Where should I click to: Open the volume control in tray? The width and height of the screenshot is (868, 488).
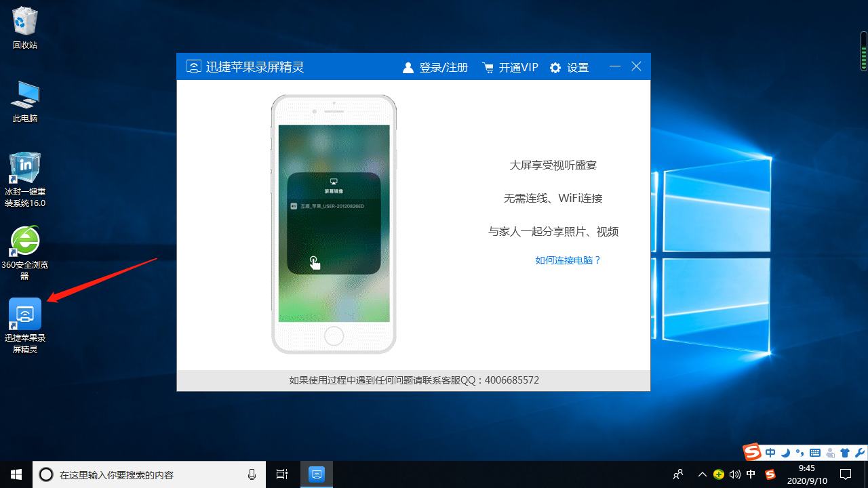735,474
